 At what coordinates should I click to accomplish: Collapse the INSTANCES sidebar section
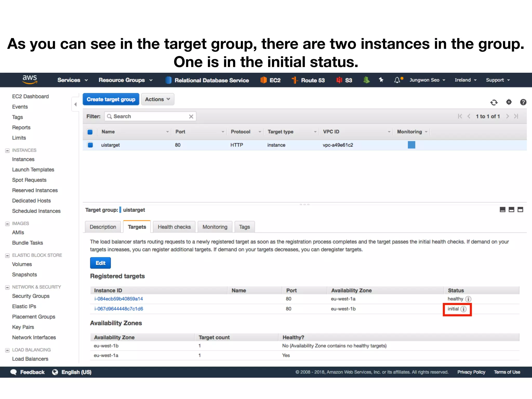pos(8,151)
